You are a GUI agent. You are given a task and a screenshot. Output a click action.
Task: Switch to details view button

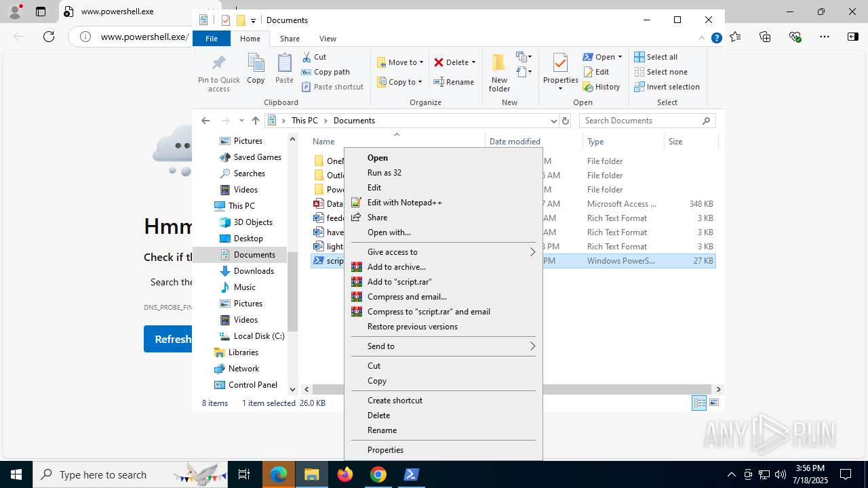click(699, 403)
